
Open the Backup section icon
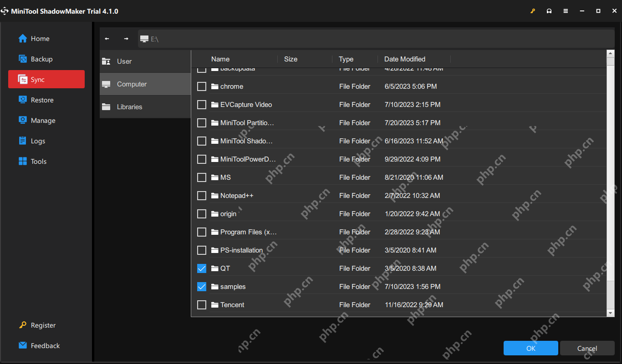(23, 59)
